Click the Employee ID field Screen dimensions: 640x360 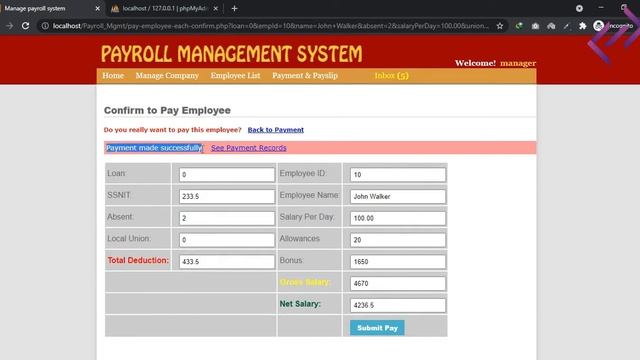(x=398, y=175)
